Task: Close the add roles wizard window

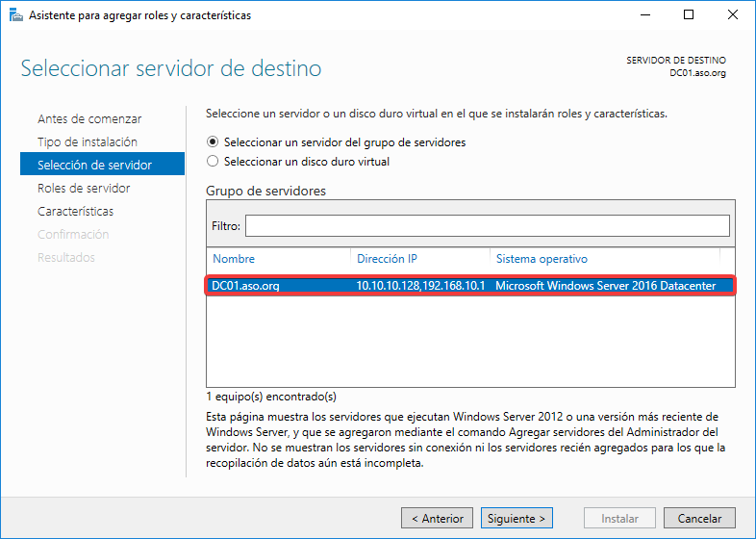Action: [x=733, y=15]
